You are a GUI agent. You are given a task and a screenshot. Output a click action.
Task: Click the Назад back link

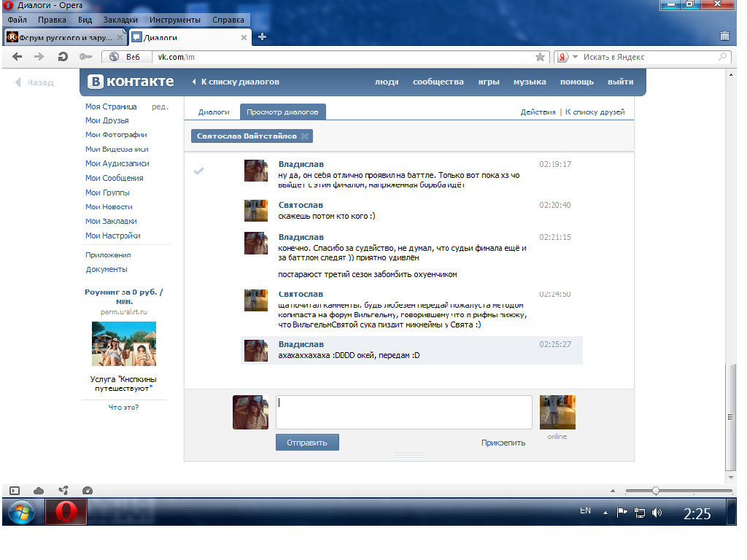(35, 82)
